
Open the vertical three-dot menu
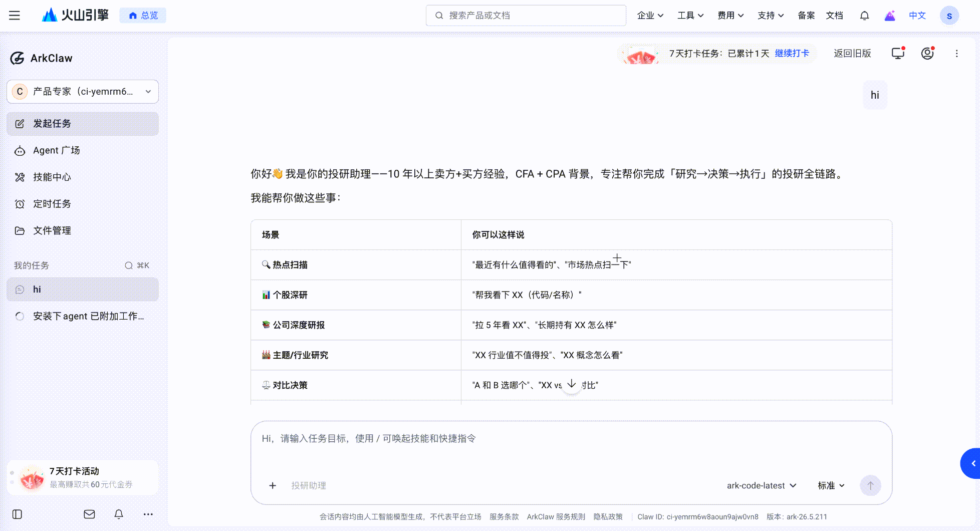coord(956,54)
